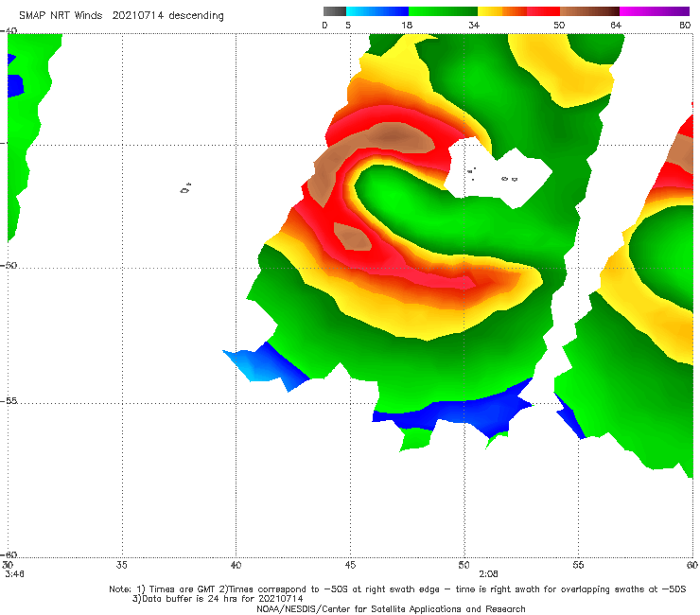Screen dimensions: 700x615
Task: Click the longitude axis label 40
Action: point(236,565)
